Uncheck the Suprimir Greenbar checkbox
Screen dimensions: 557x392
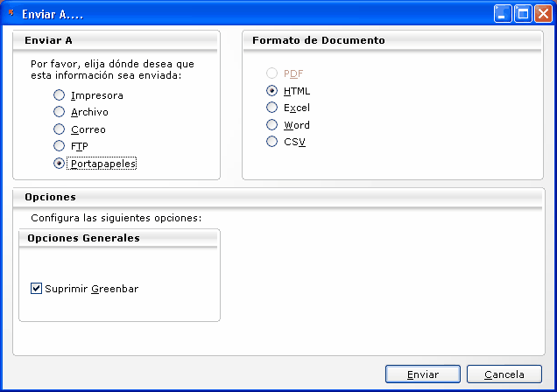click(x=37, y=289)
